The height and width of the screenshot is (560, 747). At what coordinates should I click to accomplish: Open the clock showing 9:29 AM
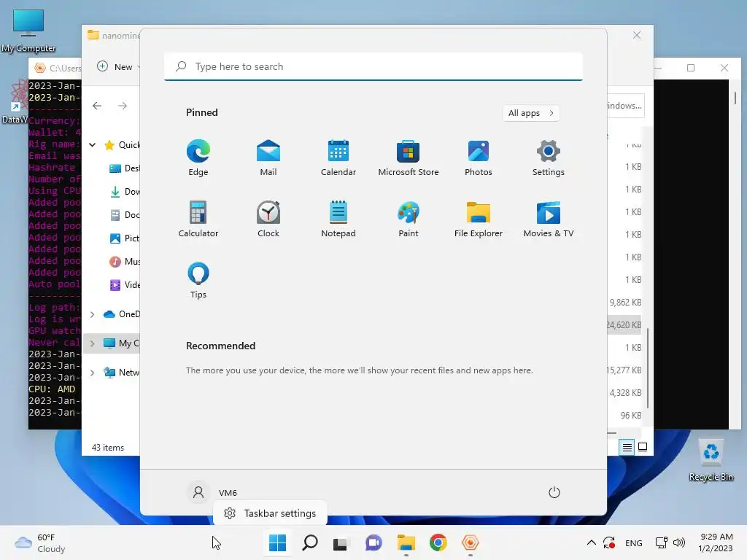[716, 542]
